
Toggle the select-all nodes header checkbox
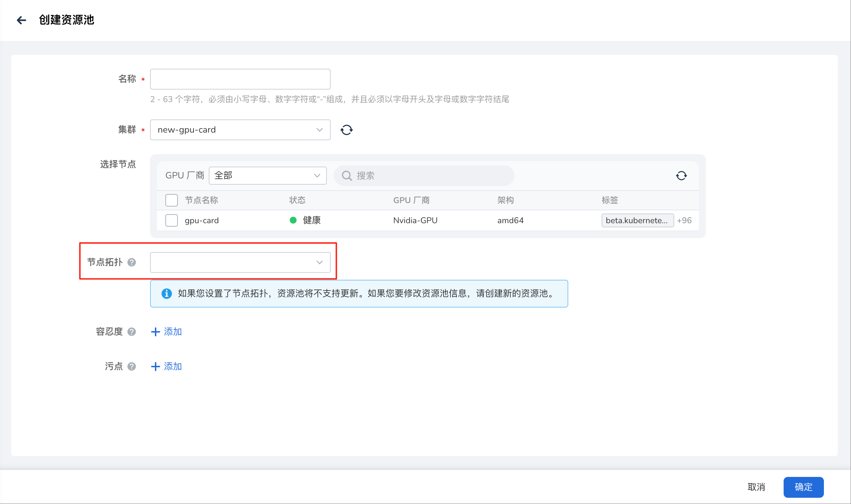[x=172, y=200]
